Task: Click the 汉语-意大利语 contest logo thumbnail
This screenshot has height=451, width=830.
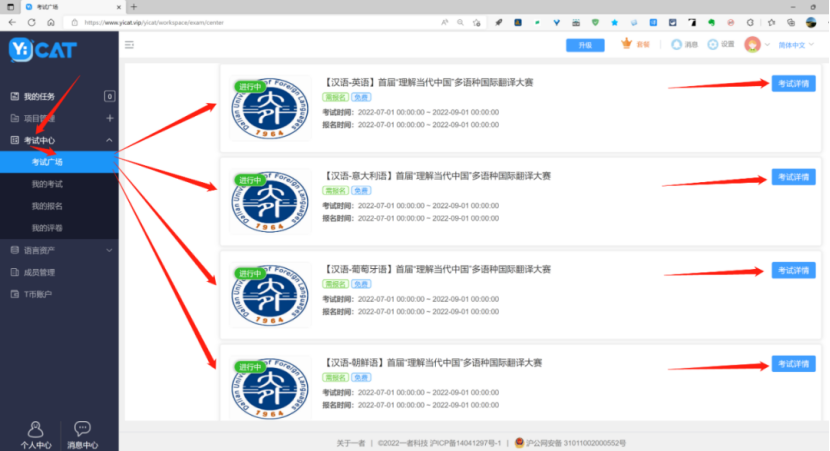Action: click(269, 195)
